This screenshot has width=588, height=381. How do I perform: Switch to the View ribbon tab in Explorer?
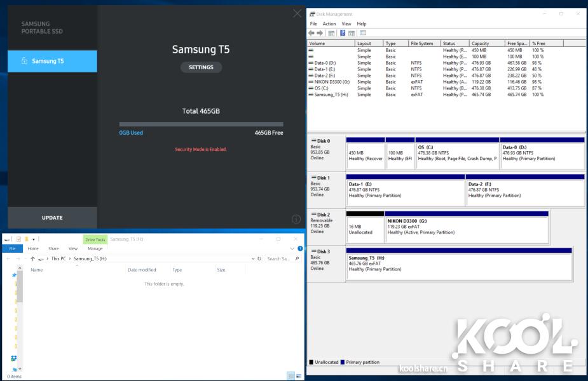tap(73, 248)
